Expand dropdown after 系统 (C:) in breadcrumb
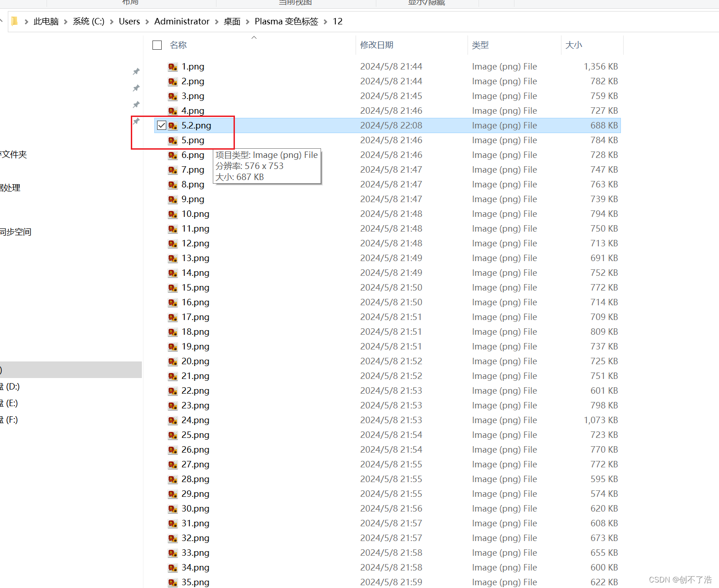 point(111,22)
